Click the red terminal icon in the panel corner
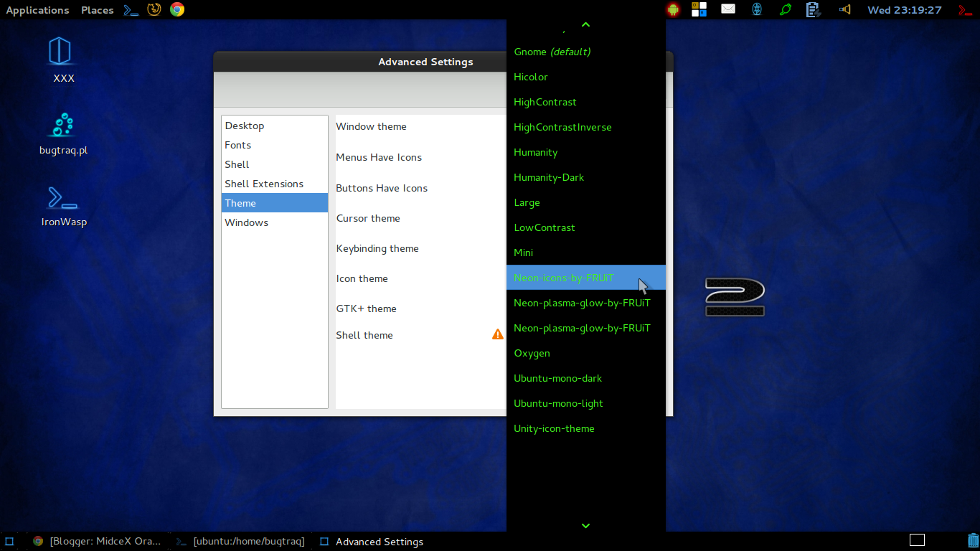980x551 pixels. click(966, 9)
